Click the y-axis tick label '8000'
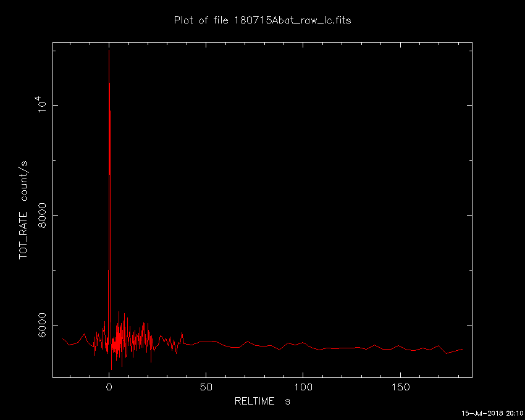The image size is (525, 420). click(42, 215)
